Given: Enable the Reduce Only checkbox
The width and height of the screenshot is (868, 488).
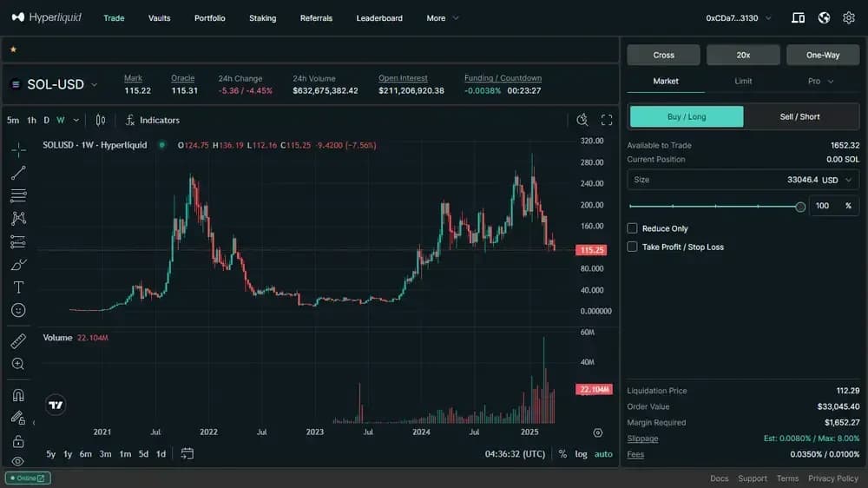Looking at the screenshot, I should pyautogui.click(x=633, y=228).
